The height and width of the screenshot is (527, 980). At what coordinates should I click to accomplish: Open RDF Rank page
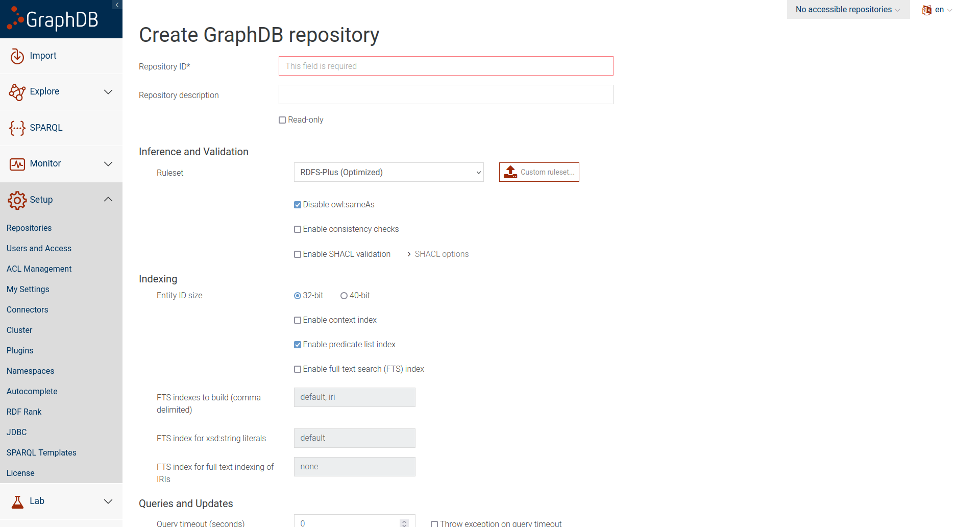[24, 412]
